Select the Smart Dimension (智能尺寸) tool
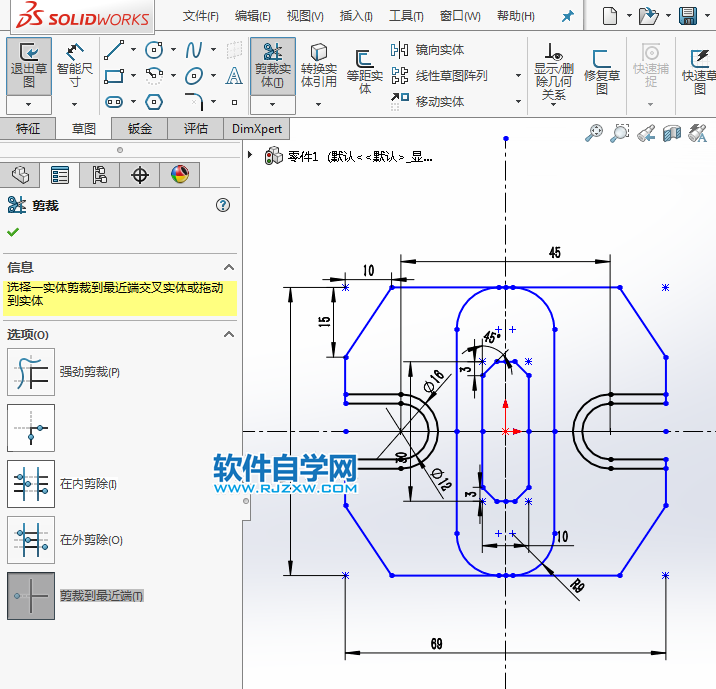716x689 pixels. point(74,66)
